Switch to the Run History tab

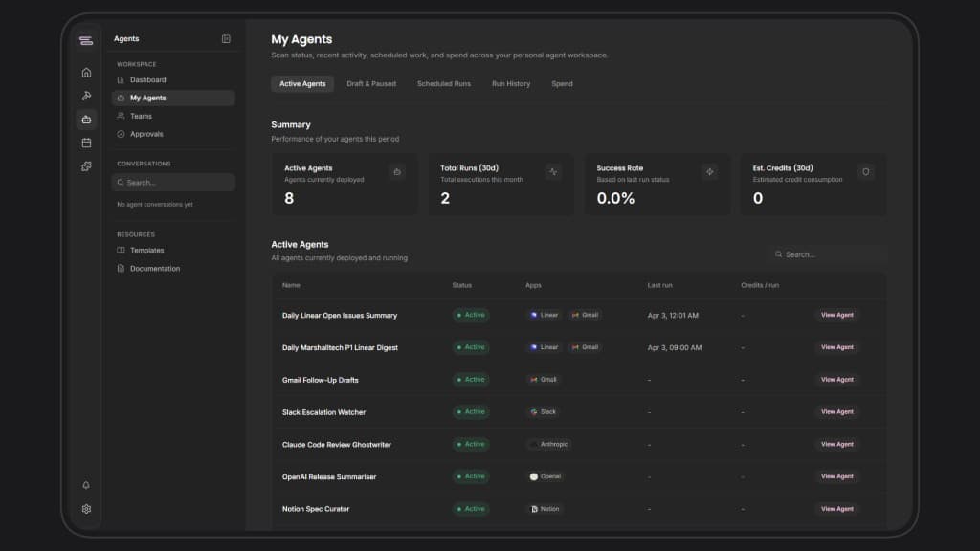pos(510,83)
